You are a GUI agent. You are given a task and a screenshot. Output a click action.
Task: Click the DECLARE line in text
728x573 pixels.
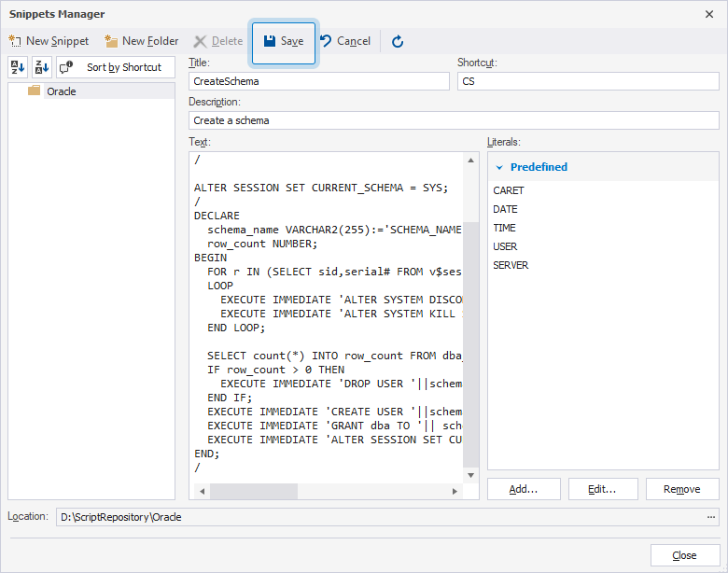point(217,216)
